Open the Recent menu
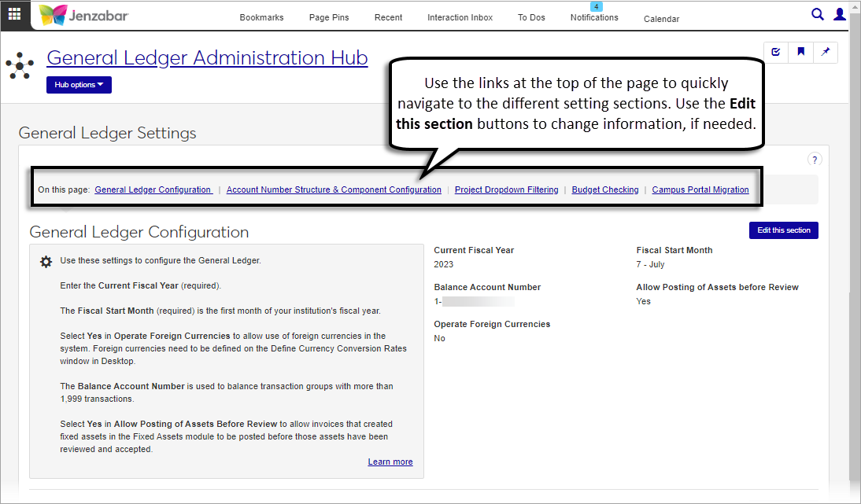 [x=388, y=17]
